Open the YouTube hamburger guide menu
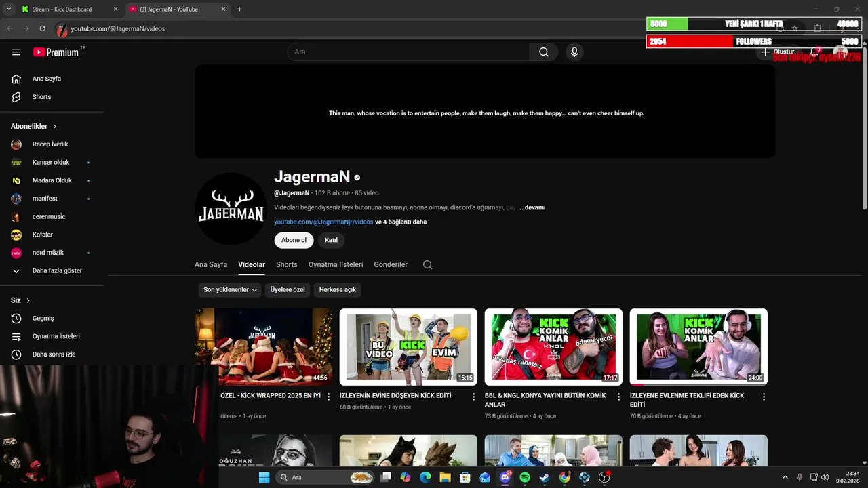This screenshot has width=868, height=488. [x=16, y=52]
